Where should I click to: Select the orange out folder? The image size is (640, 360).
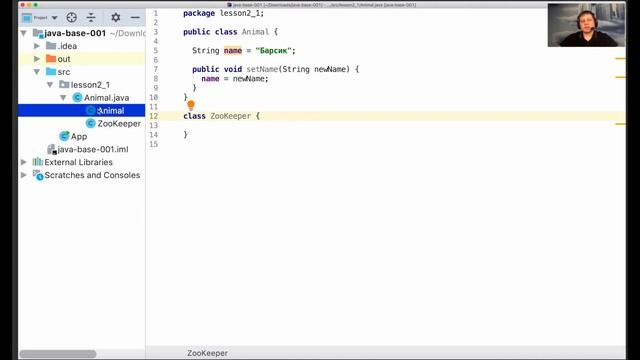point(64,59)
